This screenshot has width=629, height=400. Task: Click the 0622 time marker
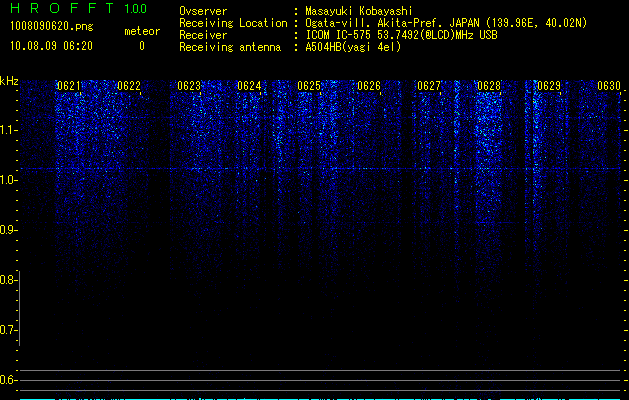(129, 86)
